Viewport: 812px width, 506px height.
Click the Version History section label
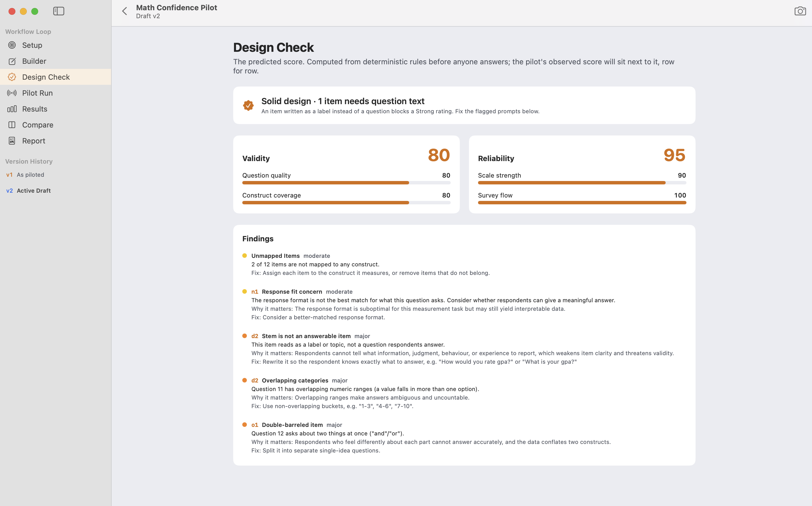[29, 162]
